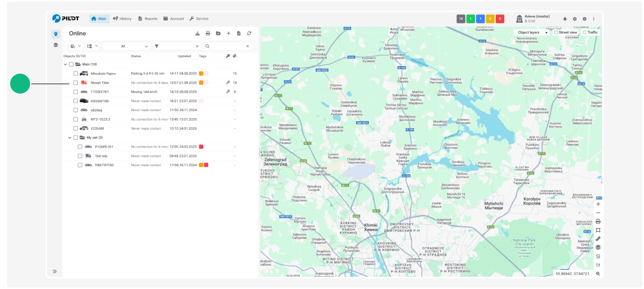Open the Reports tab
The height and width of the screenshot is (289, 644).
pyautogui.click(x=147, y=19)
